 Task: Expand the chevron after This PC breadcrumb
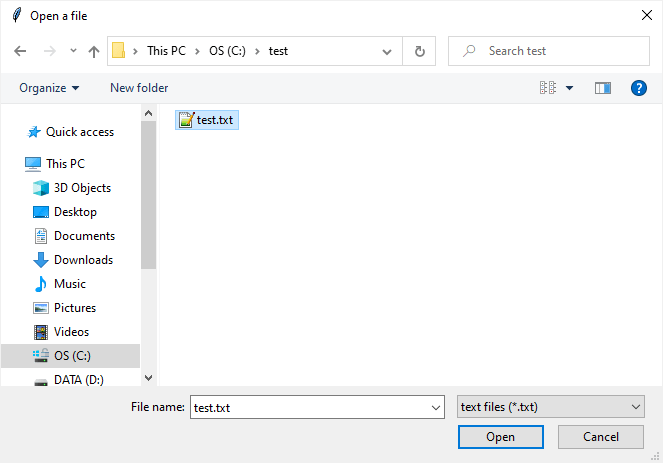[x=197, y=51]
